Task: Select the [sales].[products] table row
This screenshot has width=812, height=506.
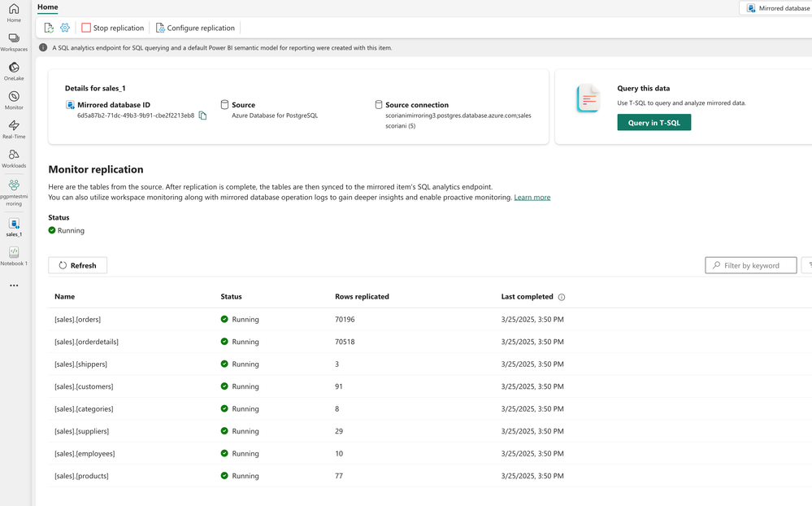Action: pyautogui.click(x=430, y=475)
